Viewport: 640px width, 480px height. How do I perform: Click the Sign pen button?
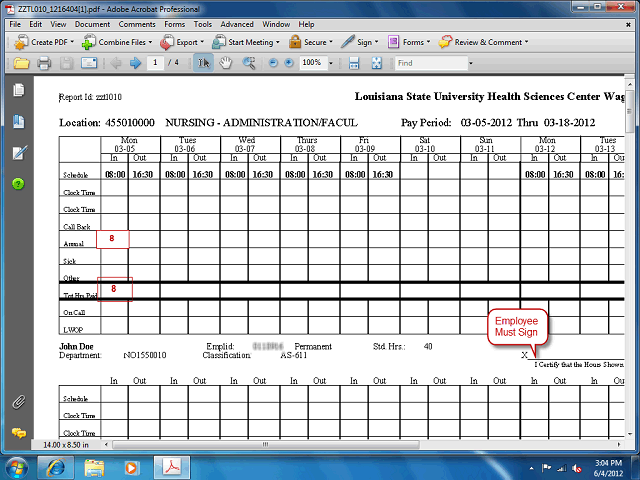click(x=359, y=42)
